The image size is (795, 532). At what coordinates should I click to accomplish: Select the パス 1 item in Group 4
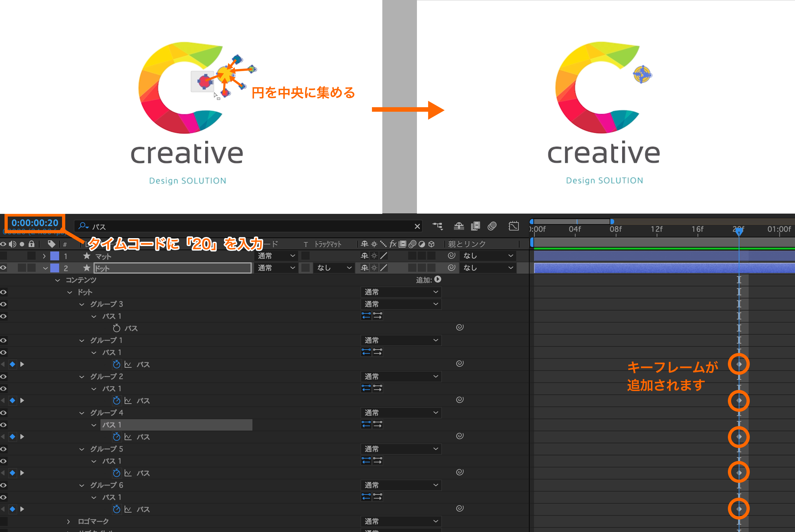[x=112, y=425]
